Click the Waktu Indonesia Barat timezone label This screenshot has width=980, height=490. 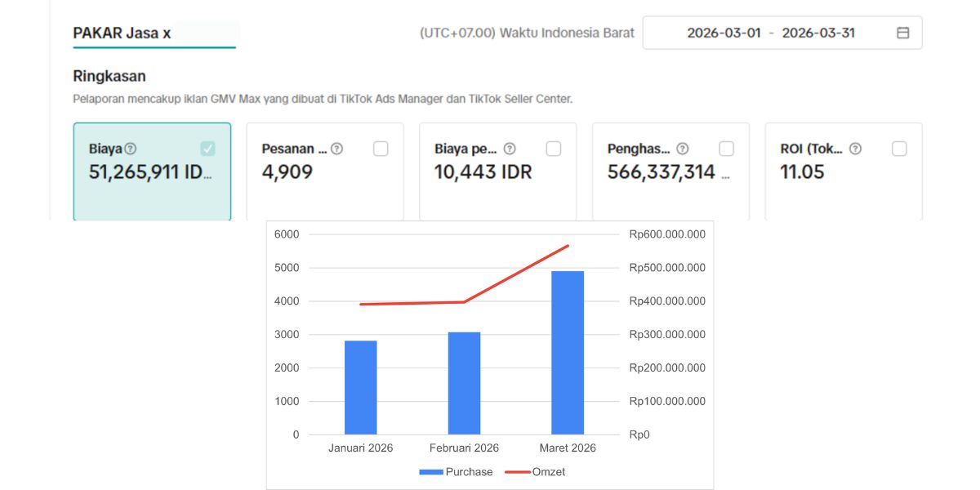pos(527,33)
